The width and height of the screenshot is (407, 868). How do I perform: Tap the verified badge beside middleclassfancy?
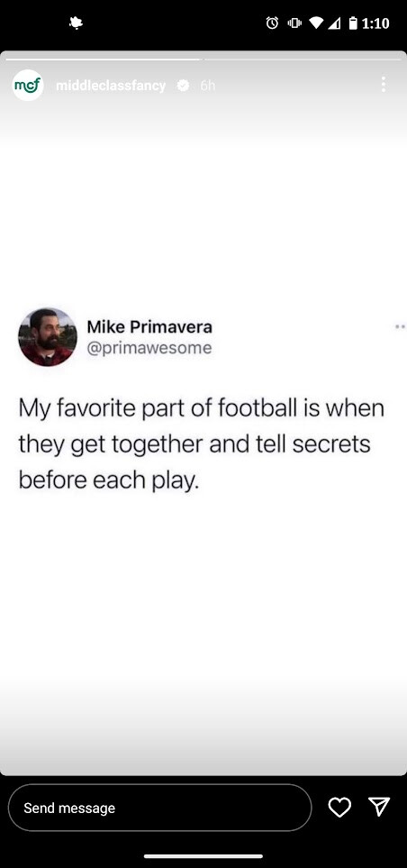(x=183, y=86)
